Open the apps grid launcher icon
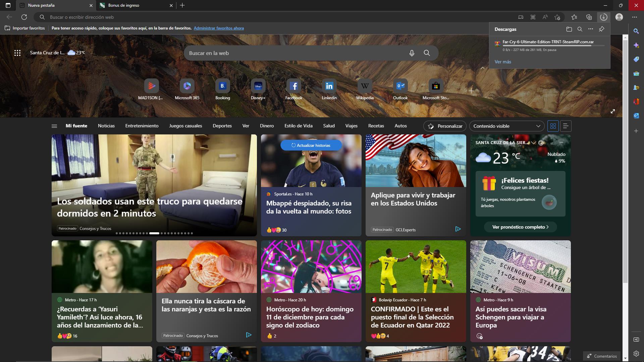The height and width of the screenshot is (362, 644). (17, 53)
